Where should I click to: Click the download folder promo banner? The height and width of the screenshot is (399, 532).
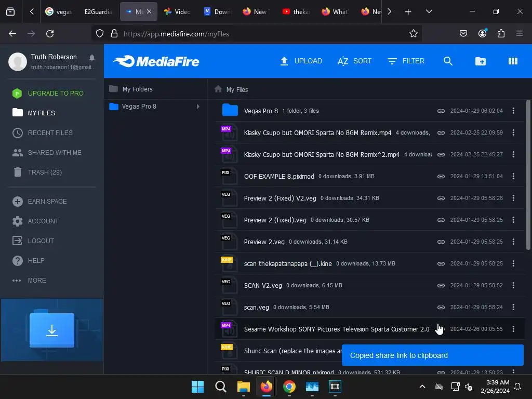(52, 330)
